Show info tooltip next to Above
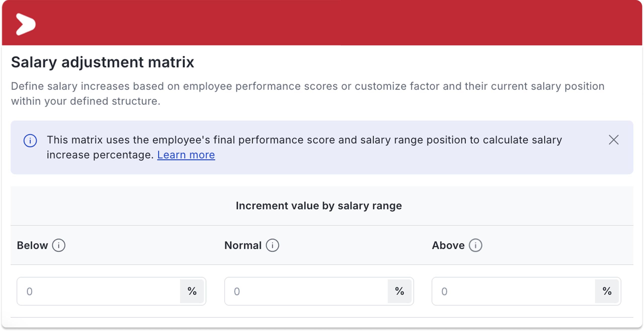The image size is (644, 331). point(475,245)
